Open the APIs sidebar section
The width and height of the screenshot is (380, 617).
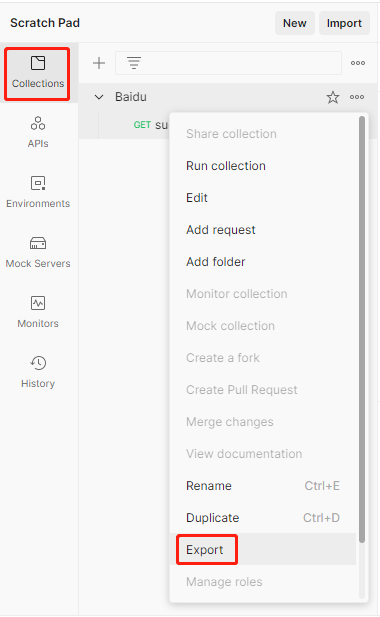pos(38,132)
